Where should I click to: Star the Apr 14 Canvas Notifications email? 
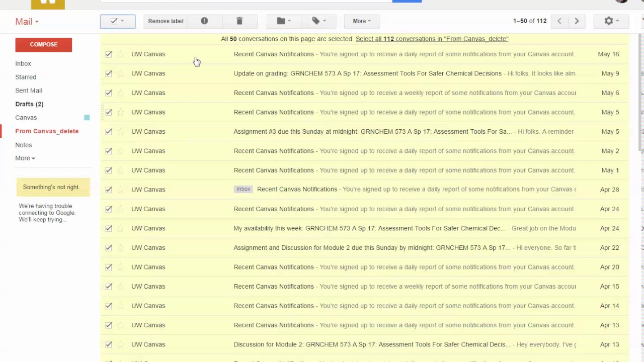click(120, 306)
